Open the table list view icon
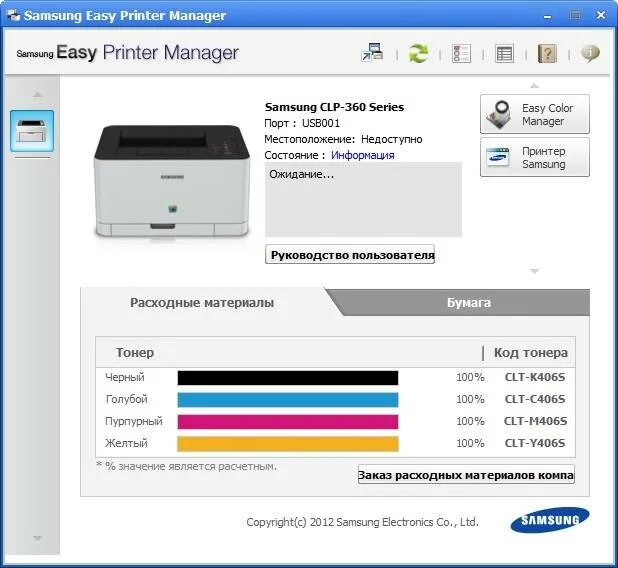The height and width of the screenshot is (568, 618). click(504, 53)
